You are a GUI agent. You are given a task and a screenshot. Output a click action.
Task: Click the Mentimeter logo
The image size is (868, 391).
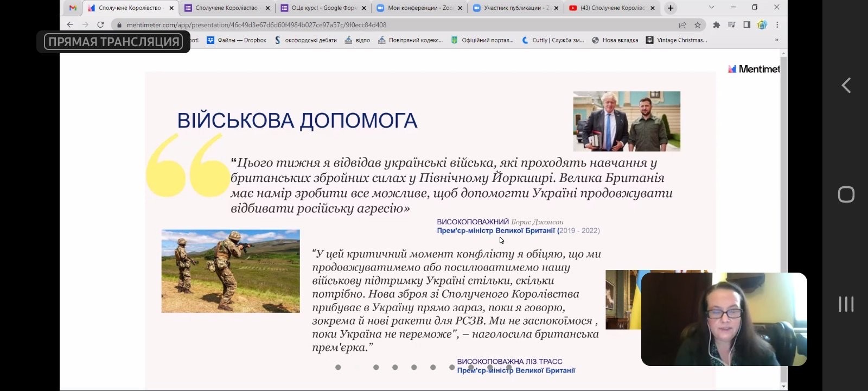[754, 69]
